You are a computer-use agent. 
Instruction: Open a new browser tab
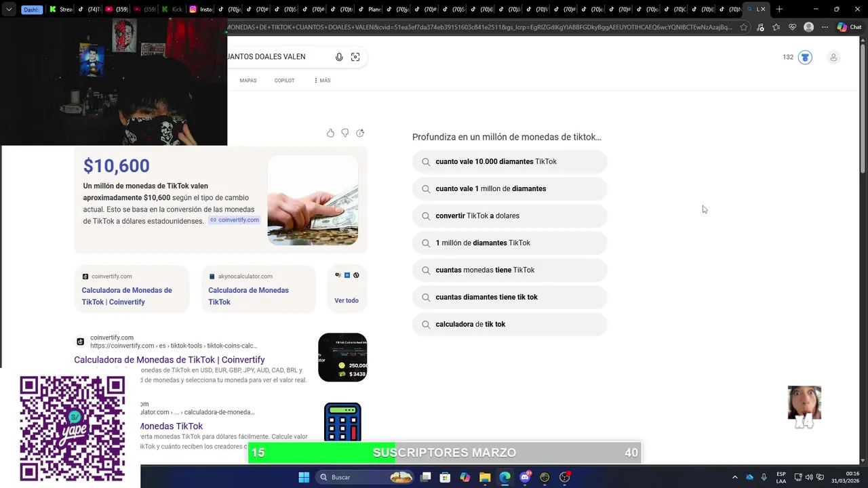(x=779, y=9)
